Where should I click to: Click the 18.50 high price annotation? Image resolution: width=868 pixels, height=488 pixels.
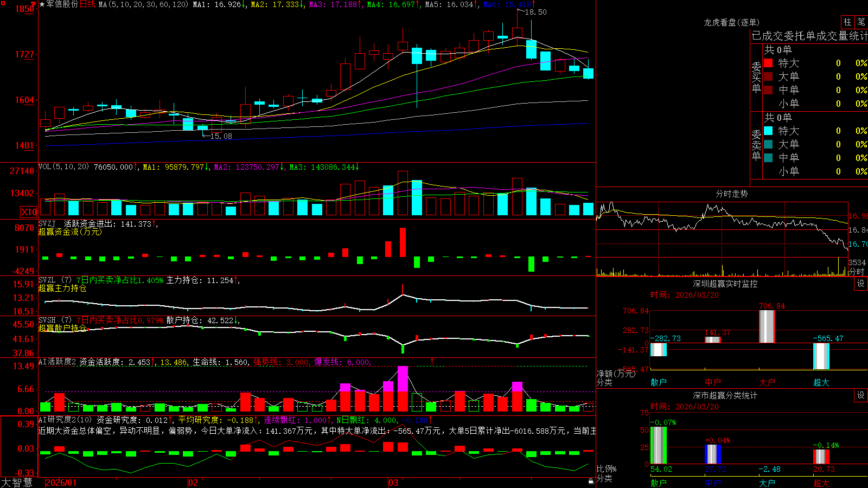[535, 12]
